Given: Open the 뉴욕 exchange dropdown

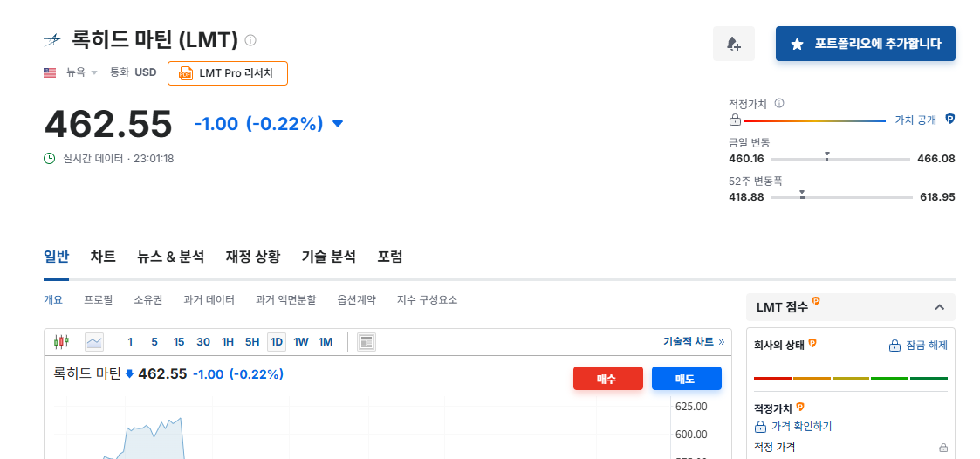Looking at the screenshot, I should (83, 72).
